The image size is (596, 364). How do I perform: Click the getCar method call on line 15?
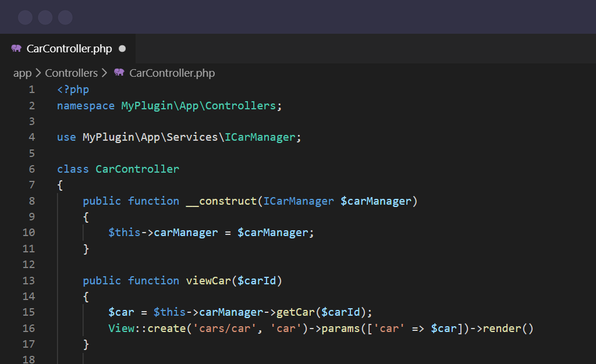(x=295, y=312)
